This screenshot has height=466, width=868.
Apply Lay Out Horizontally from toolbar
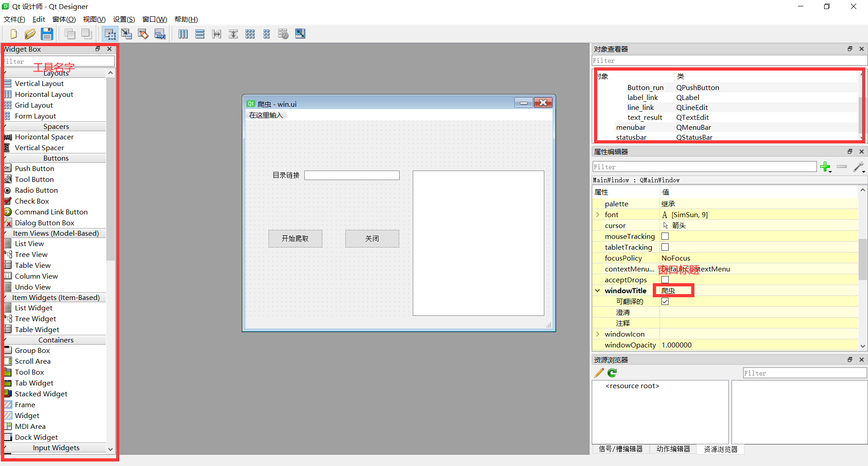[183, 34]
